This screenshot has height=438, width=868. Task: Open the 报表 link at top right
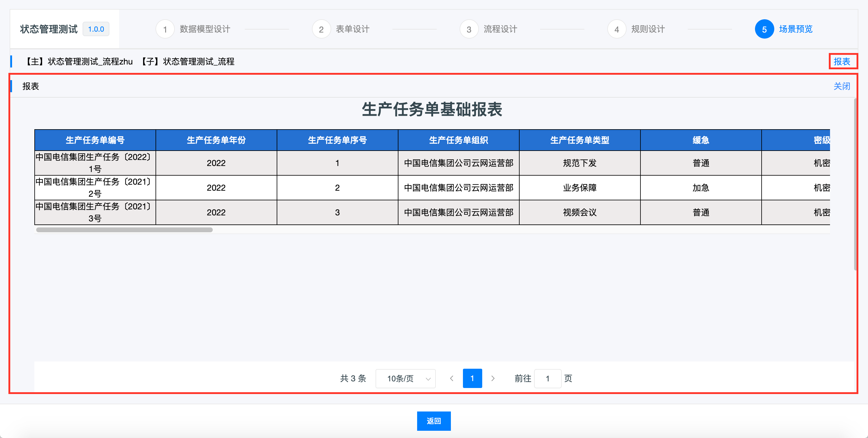842,62
